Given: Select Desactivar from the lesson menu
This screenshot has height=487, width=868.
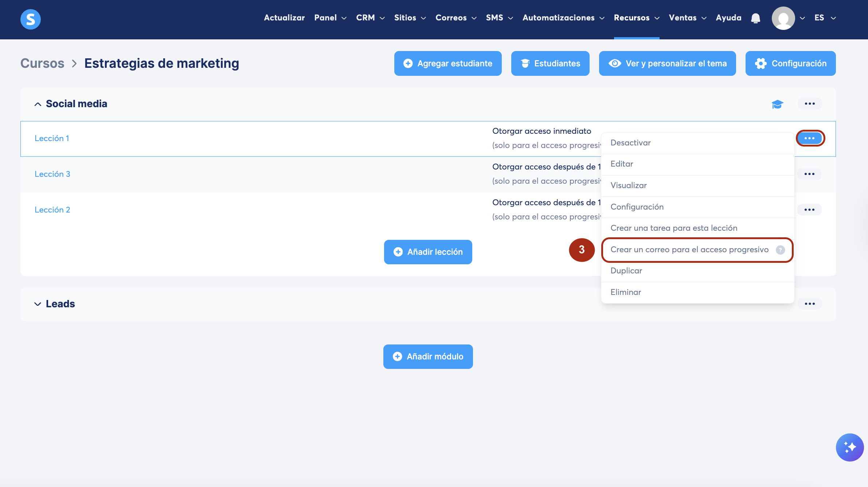Looking at the screenshot, I should [x=630, y=143].
